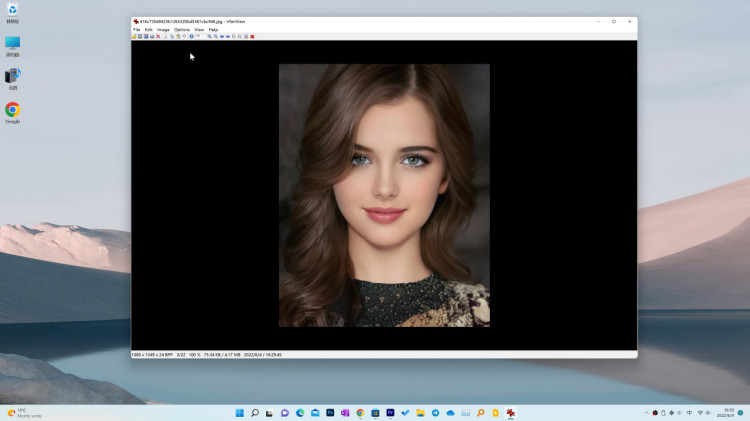750x421 pixels.
Task: Click the Save disk icon in toolbar
Action: pyautogui.click(x=146, y=36)
